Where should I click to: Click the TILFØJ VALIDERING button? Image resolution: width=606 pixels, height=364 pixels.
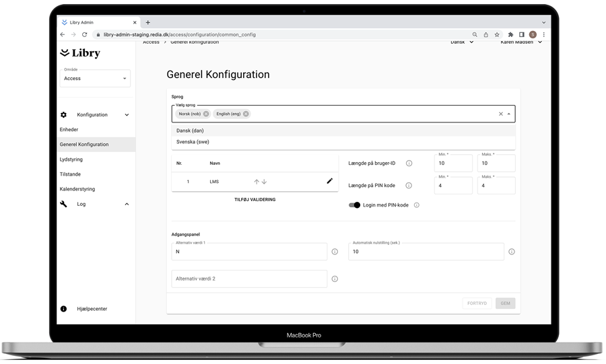pyautogui.click(x=255, y=200)
